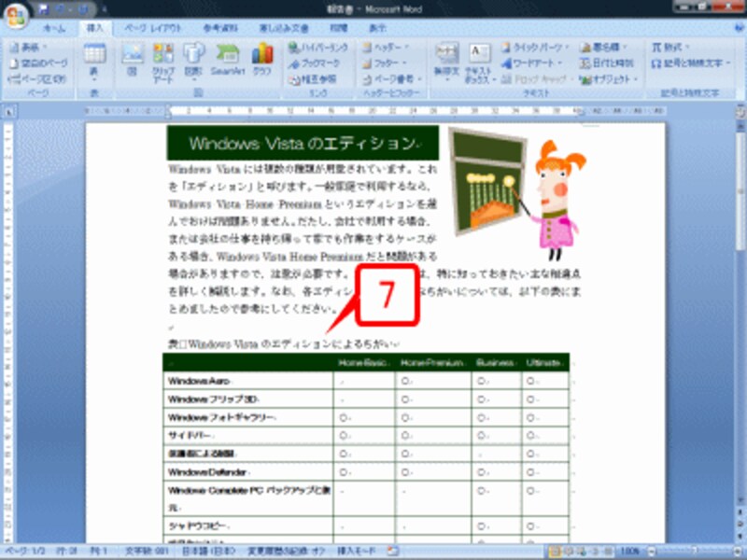Insert a blank page with 空白のページ
The image size is (747, 560).
pos(39,63)
